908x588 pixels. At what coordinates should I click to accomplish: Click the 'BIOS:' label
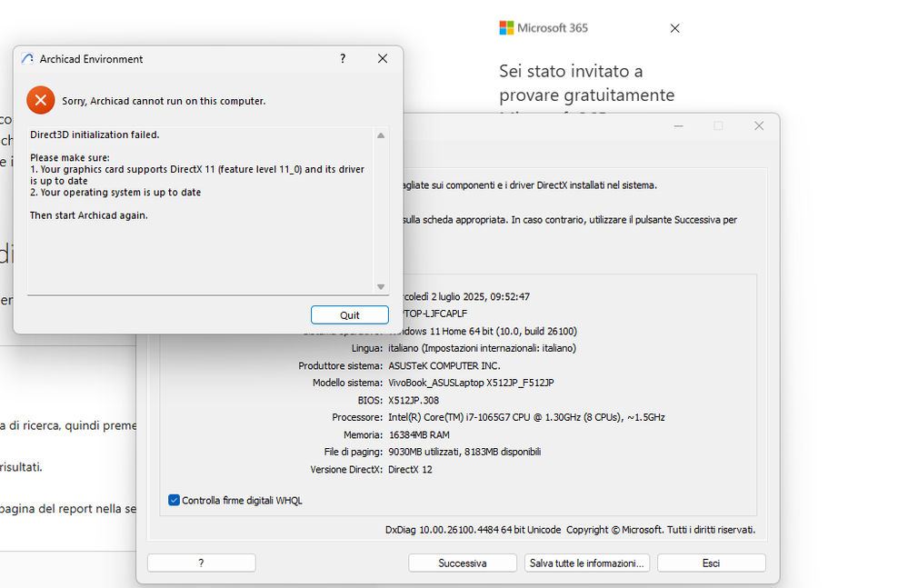pyautogui.click(x=370, y=400)
